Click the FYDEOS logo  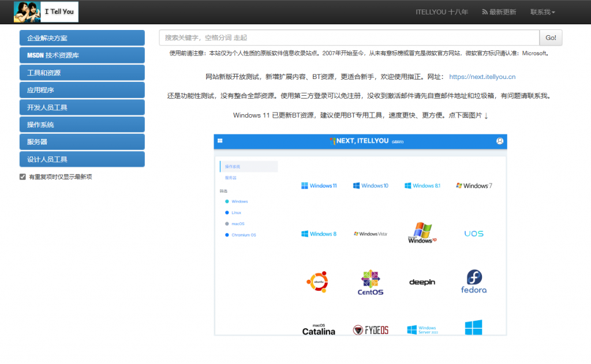pyautogui.click(x=370, y=328)
